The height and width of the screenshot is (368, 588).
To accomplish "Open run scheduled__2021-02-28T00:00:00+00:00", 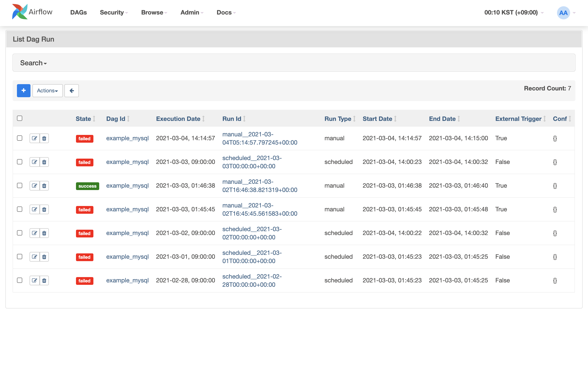I will click(x=252, y=281).
